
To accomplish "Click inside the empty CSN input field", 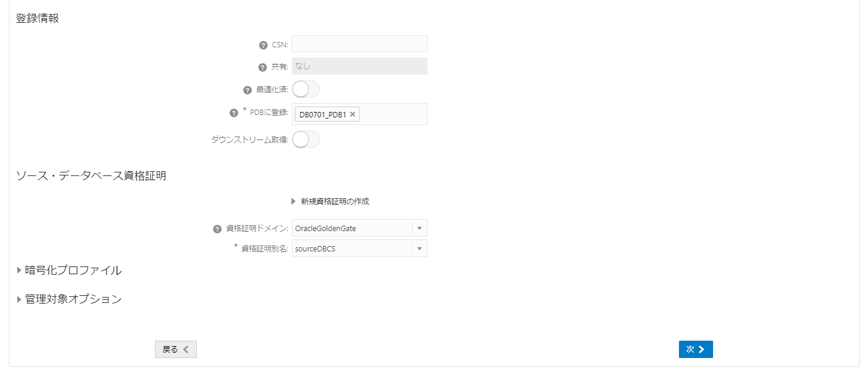I will point(359,43).
